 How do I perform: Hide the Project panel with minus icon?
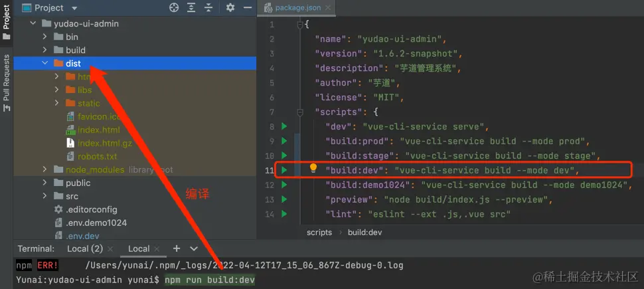click(247, 7)
